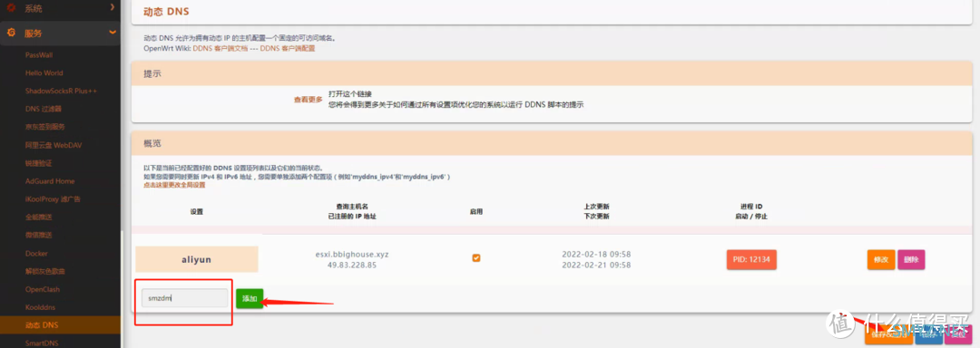Click the 2022-02-21 09:58 next update time
The image size is (980, 348).
(x=596, y=265)
